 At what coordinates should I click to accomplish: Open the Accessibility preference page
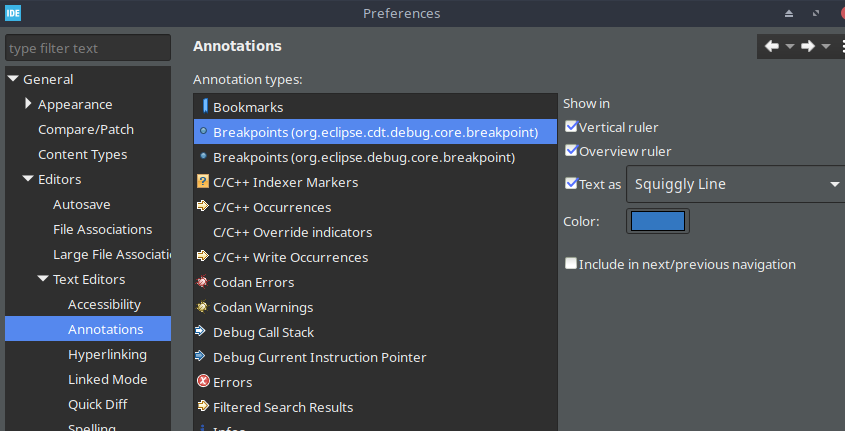click(x=104, y=304)
